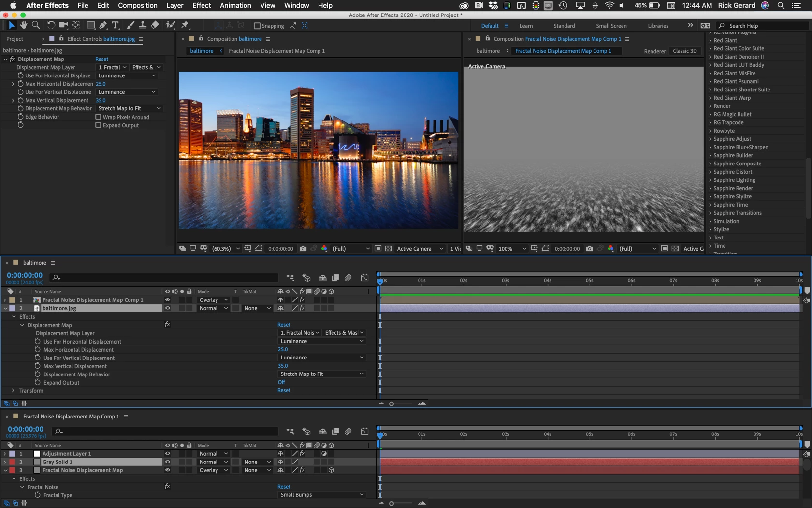Hide the baltimore.jpg layer visibility eye
Viewport: 812px width, 508px height.
(168, 308)
